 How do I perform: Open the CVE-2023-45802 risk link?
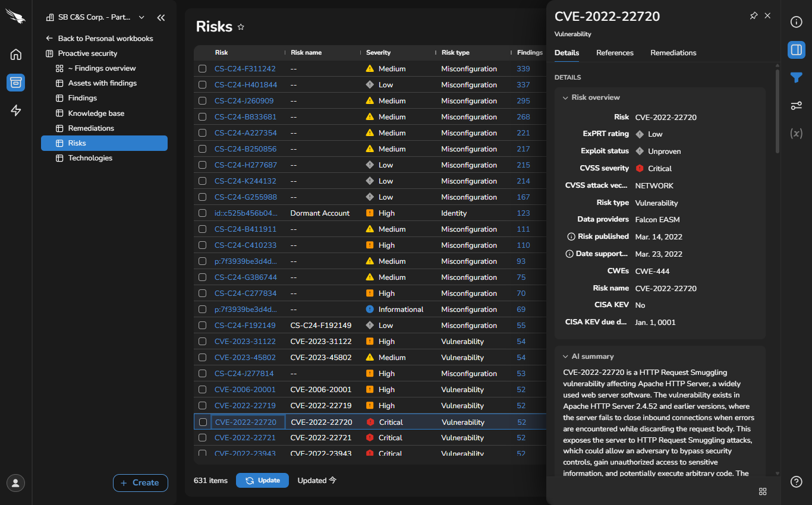click(245, 358)
